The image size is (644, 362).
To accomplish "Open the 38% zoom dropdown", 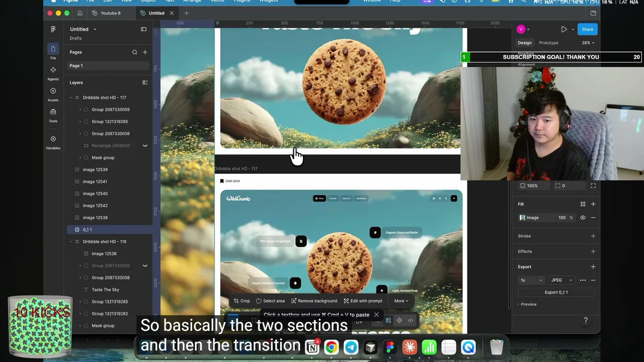I will coord(588,43).
